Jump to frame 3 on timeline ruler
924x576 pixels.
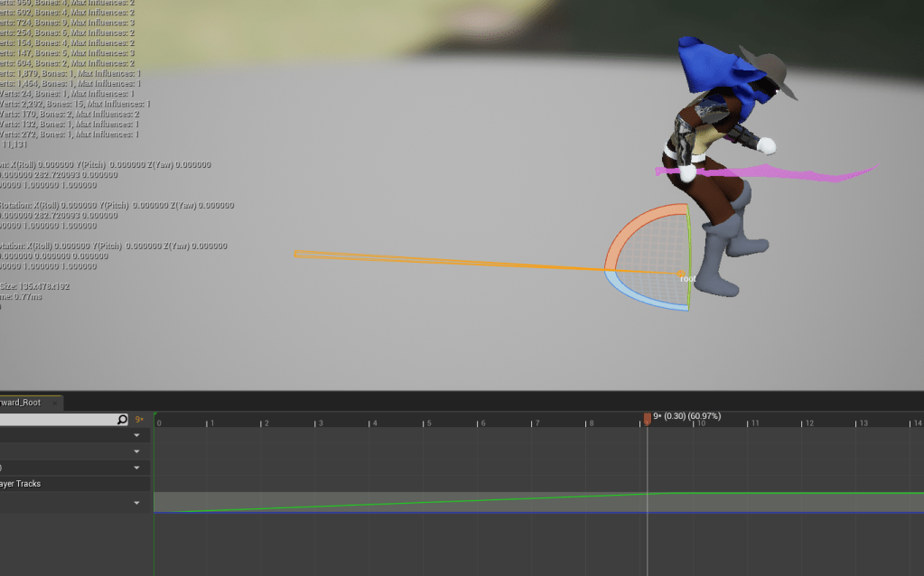pyautogui.click(x=318, y=423)
